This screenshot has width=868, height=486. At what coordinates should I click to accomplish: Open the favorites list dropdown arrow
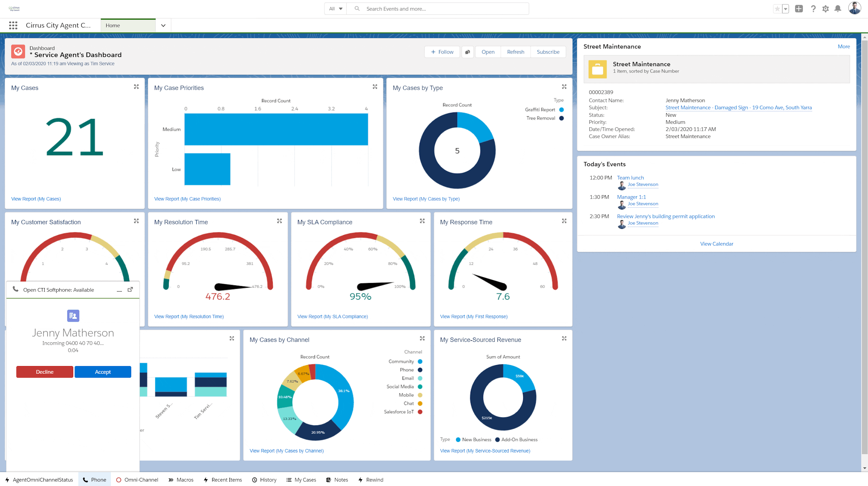[x=786, y=9]
